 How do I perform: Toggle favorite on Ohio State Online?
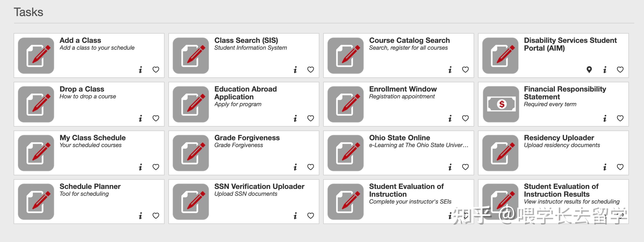tap(465, 167)
